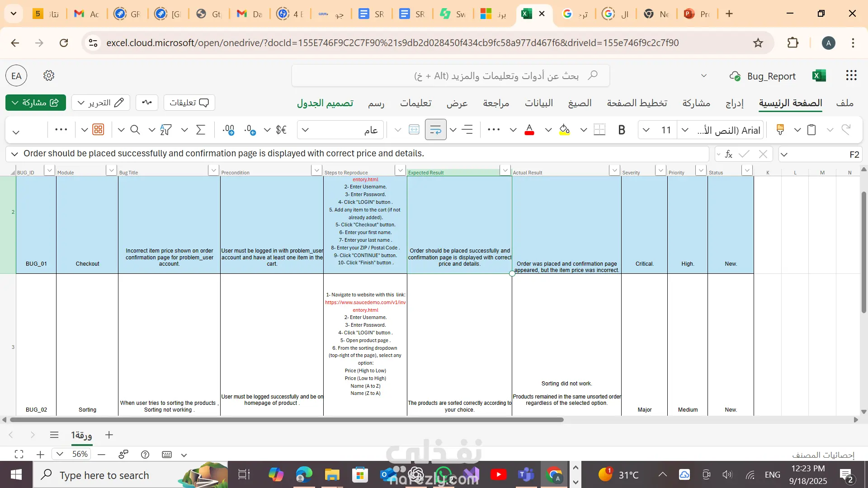Toggle the wrap text button
868x488 pixels.
click(x=435, y=130)
